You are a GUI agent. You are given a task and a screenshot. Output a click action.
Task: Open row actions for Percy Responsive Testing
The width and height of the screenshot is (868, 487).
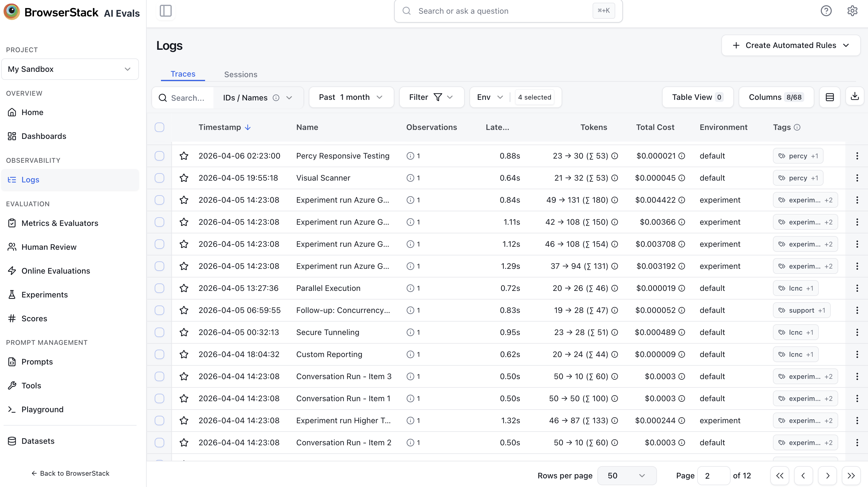(x=857, y=156)
